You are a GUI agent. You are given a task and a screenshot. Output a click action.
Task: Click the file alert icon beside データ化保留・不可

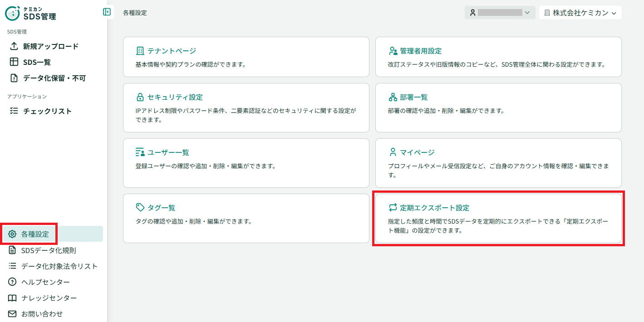click(14, 78)
